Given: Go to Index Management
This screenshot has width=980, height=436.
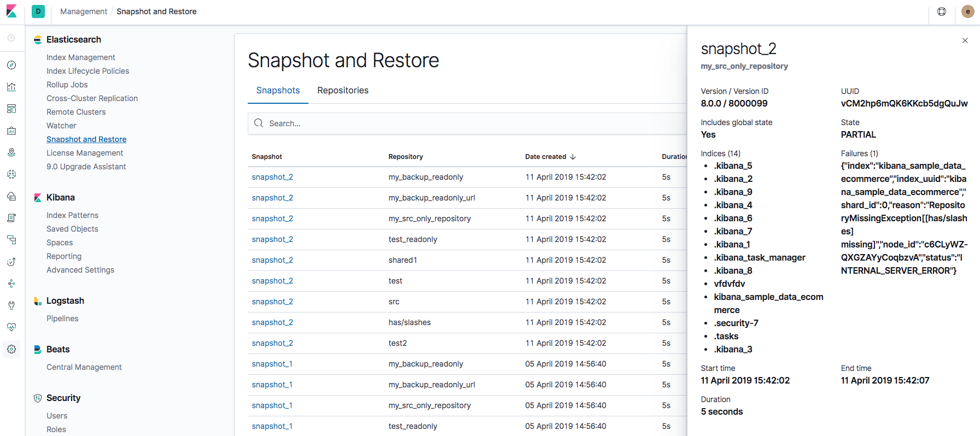Looking at the screenshot, I should [81, 57].
